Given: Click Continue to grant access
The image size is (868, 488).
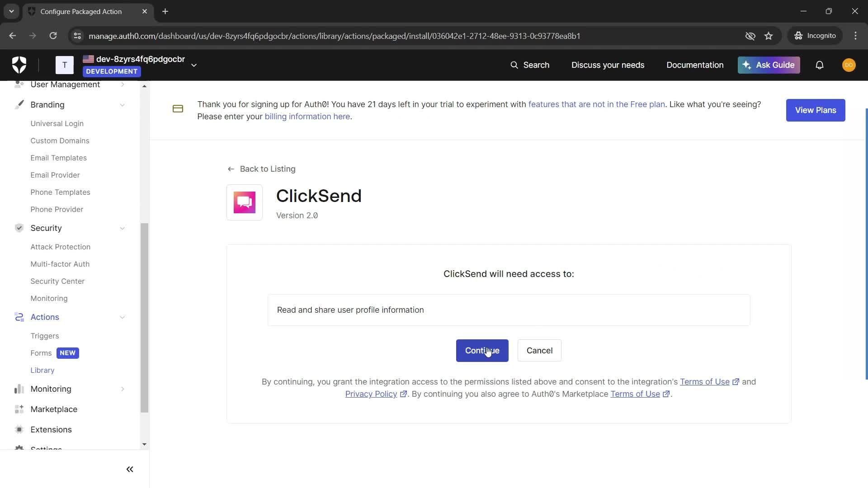Looking at the screenshot, I should pyautogui.click(x=482, y=351).
